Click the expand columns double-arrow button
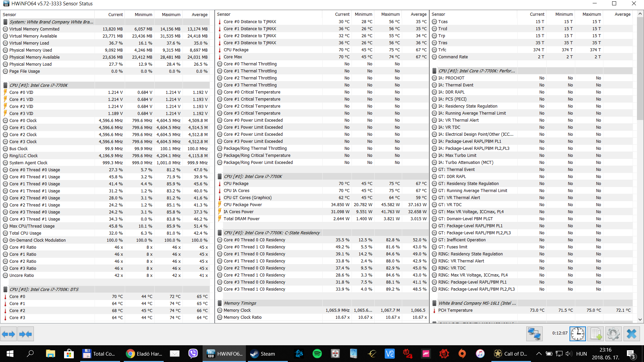Screen dimensions: 644x362 pos(8,334)
